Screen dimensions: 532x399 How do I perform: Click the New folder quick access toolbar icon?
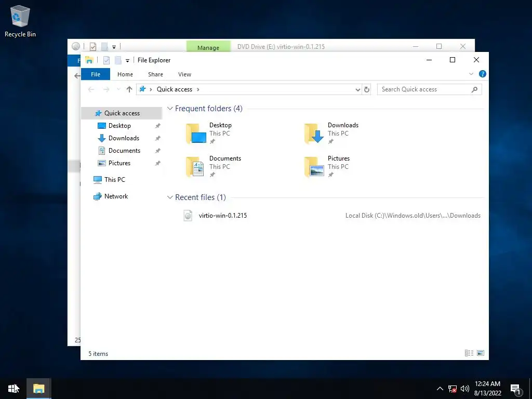118,60
